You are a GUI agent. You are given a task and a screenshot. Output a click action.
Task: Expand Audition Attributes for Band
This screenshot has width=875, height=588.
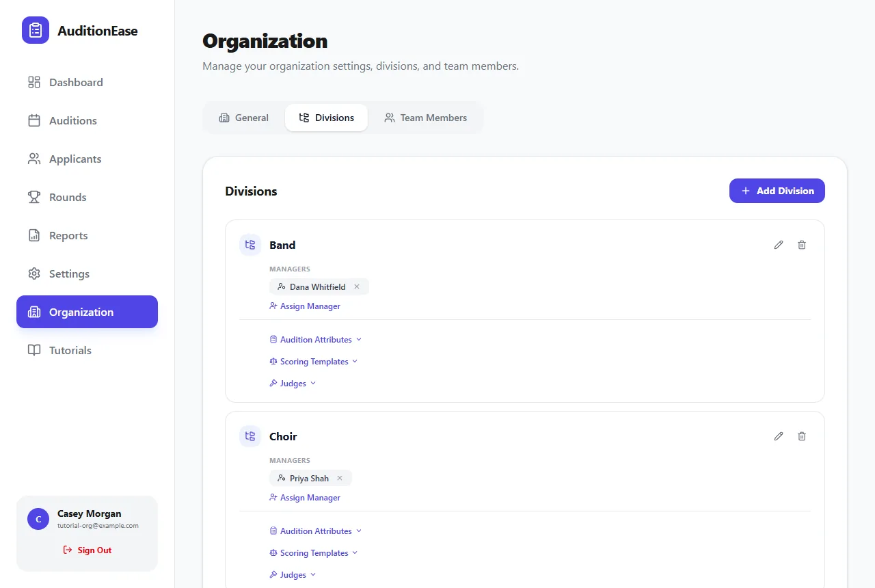(316, 340)
